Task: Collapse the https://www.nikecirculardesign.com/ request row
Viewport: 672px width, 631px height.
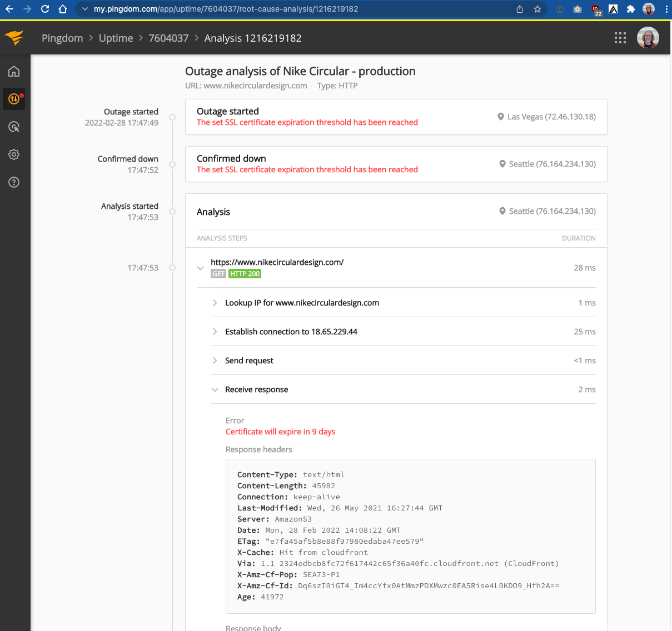Action: tap(201, 268)
